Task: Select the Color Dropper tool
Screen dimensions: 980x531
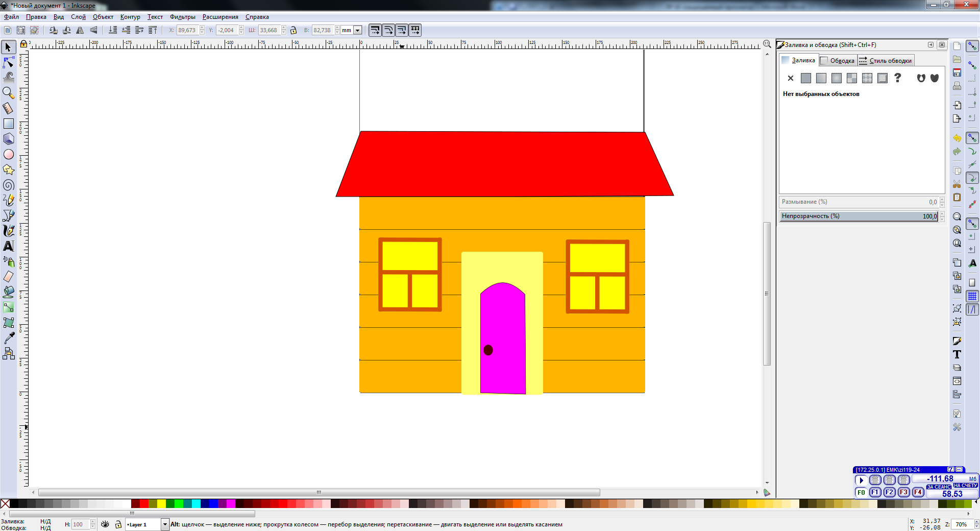Action: click(8, 338)
